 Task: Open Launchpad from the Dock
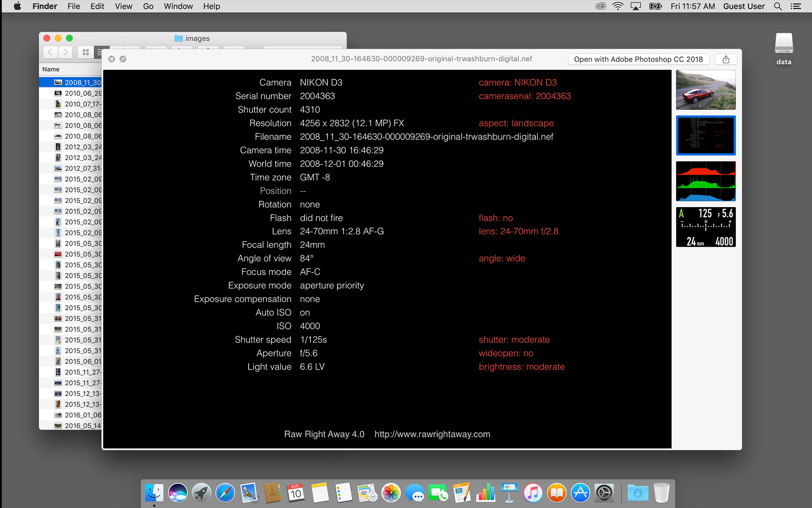click(201, 493)
